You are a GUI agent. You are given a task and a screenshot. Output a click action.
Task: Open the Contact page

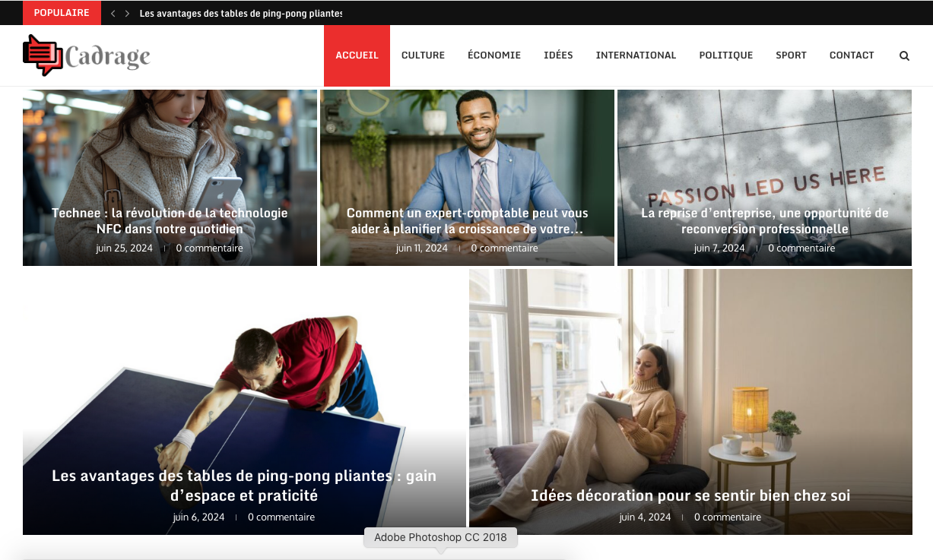(x=852, y=55)
